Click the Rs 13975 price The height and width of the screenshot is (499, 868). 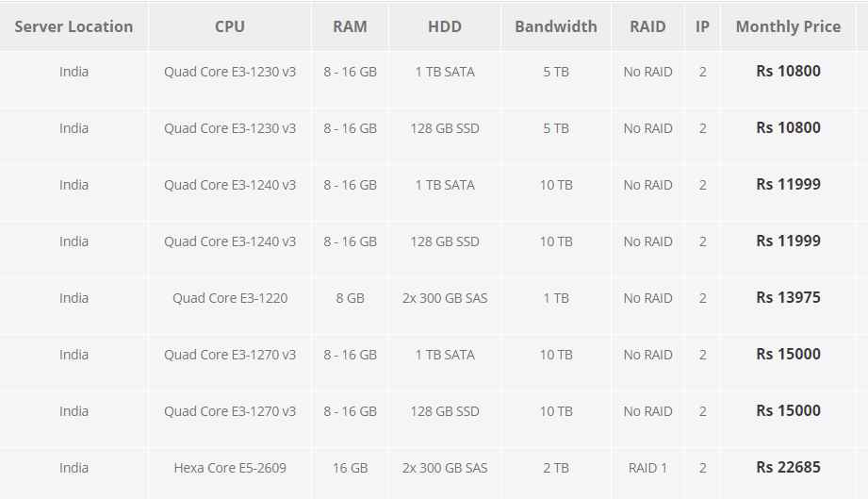coord(788,297)
